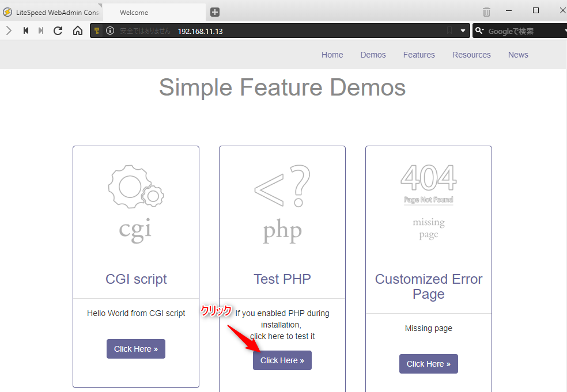Expand the address bar history dropdown
567x392 pixels.
tap(463, 31)
